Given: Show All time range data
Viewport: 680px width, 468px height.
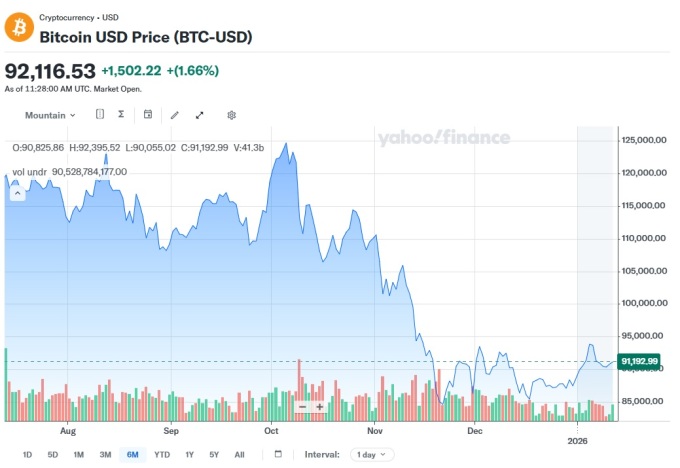Looking at the screenshot, I should click(239, 455).
